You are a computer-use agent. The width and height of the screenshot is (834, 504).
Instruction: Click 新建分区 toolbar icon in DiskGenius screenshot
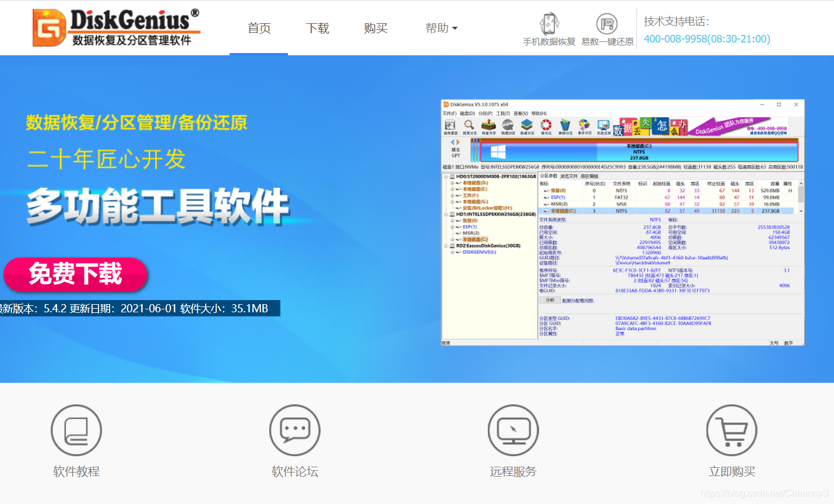point(527,127)
